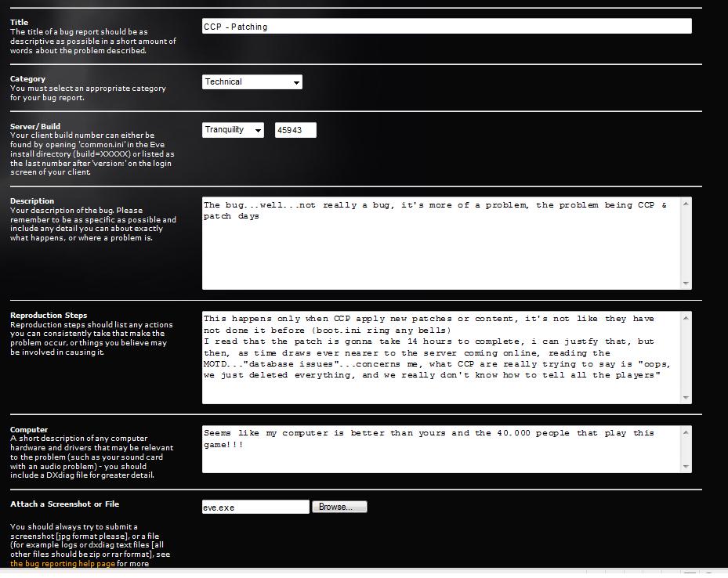Click the 'Description' section heading
The width and height of the screenshot is (728, 578).
[x=32, y=200]
